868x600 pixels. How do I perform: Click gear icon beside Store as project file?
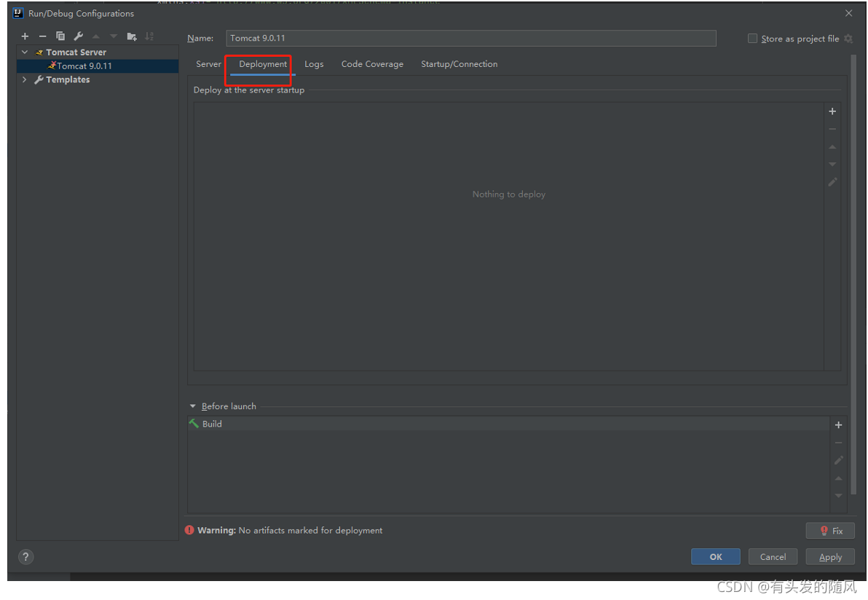point(848,39)
